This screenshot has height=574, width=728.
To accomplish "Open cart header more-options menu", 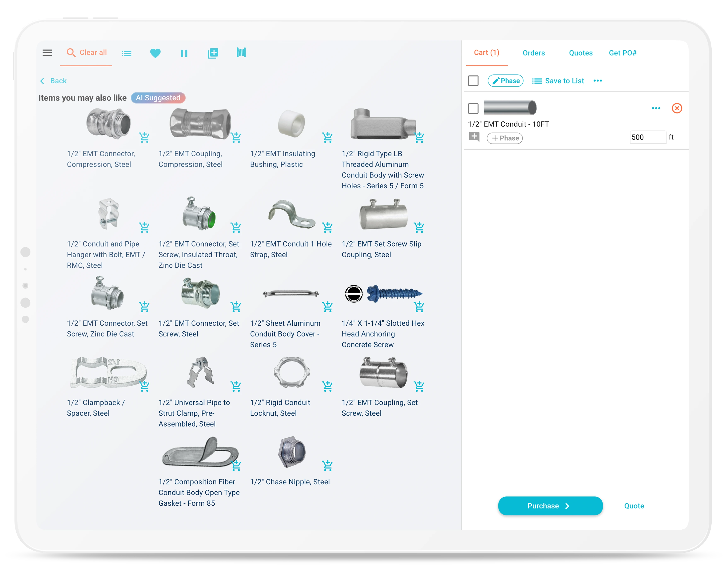I will pyautogui.click(x=598, y=81).
